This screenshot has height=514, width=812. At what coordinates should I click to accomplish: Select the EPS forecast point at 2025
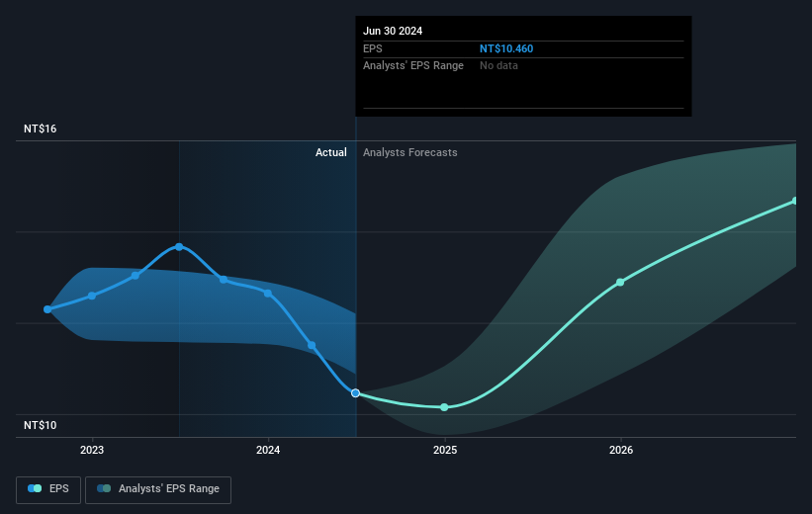pyautogui.click(x=444, y=407)
